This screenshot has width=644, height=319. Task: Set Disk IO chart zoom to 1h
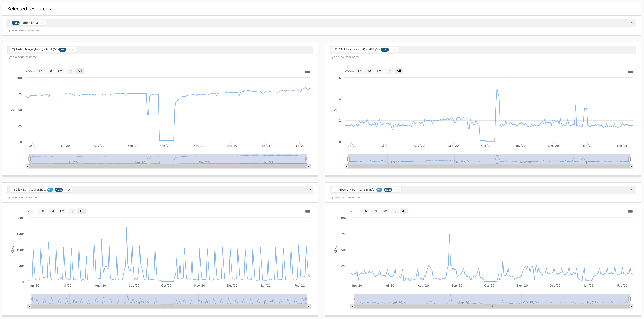click(x=42, y=211)
